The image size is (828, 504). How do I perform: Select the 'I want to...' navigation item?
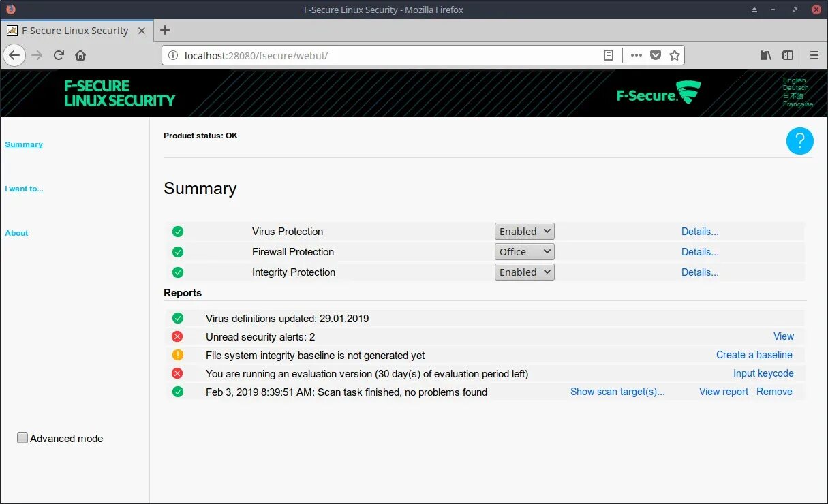pyautogui.click(x=24, y=189)
